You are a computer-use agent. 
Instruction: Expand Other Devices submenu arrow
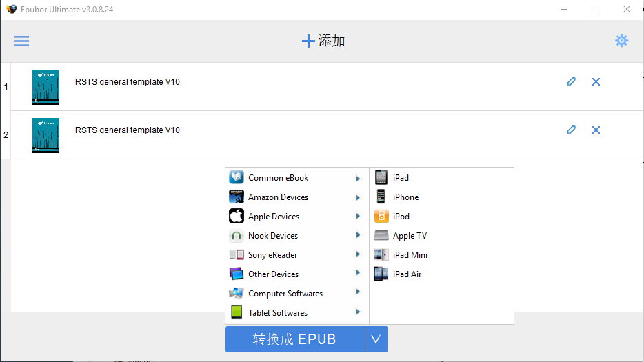(x=358, y=273)
